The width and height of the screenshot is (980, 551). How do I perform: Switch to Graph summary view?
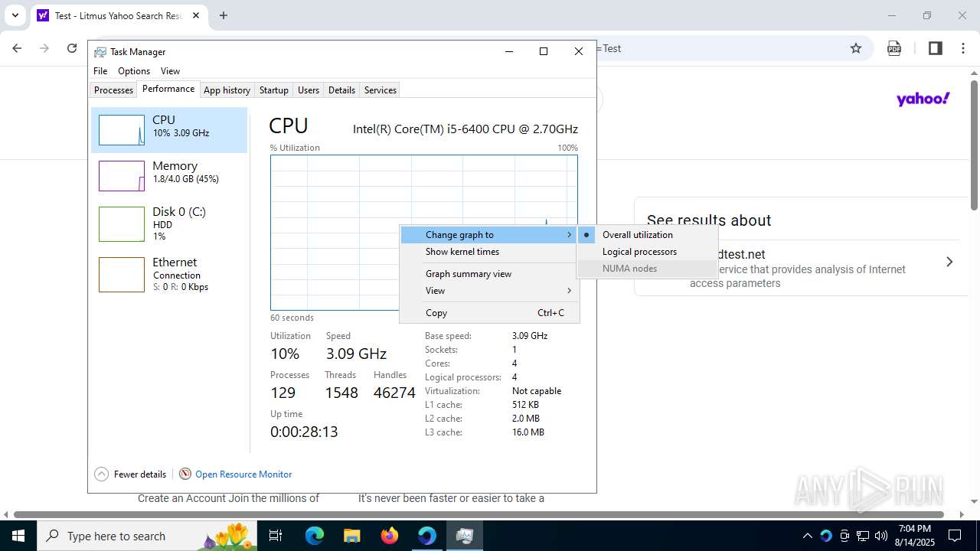coord(489,274)
